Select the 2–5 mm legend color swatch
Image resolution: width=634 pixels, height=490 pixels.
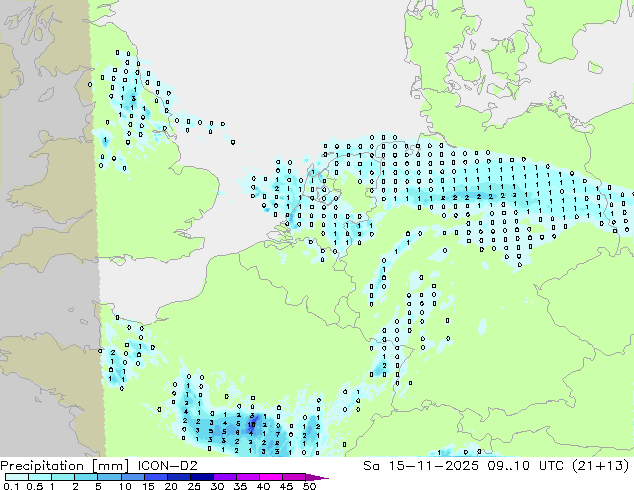click(86, 477)
